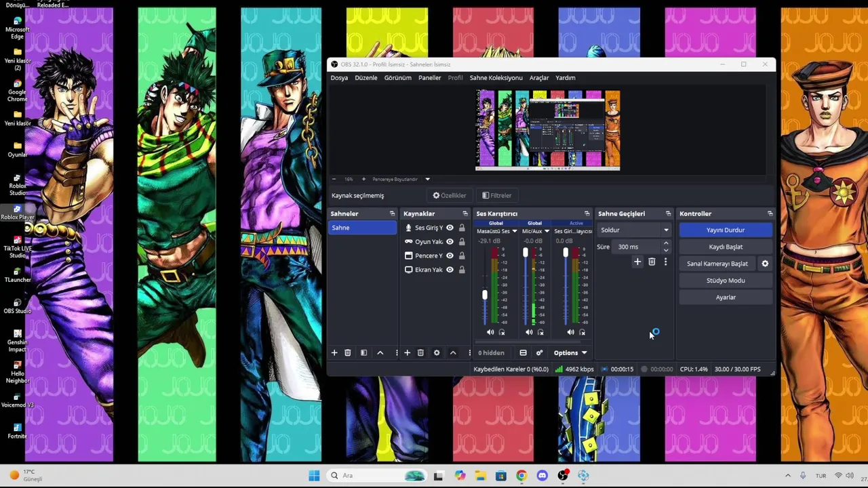The width and height of the screenshot is (868, 488).
Task: Toggle monitoring for Mic/Aux headphones icon
Action: click(x=540, y=332)
